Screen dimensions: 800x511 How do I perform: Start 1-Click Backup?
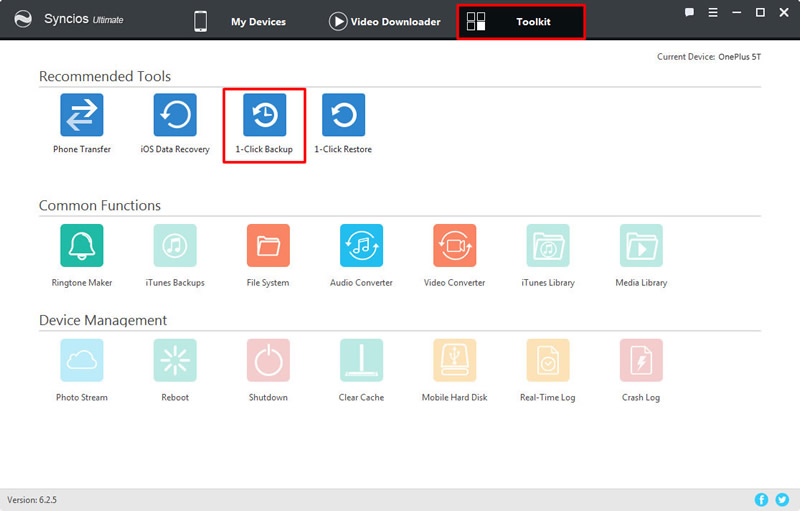tap(264, 115)
